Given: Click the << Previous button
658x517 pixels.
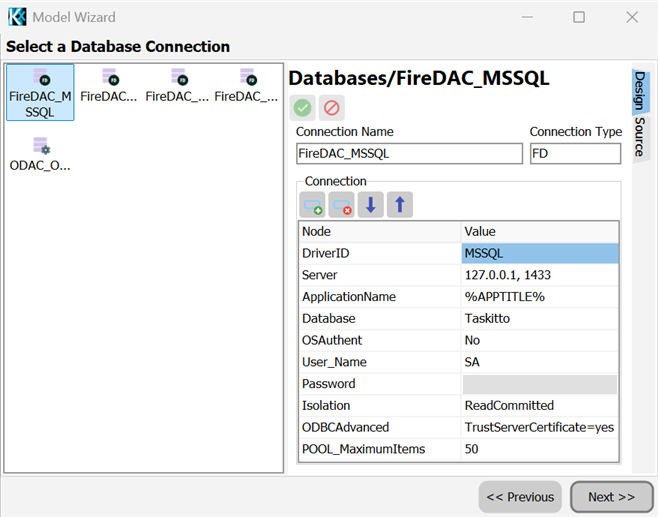Looking at the screenshot, I should [x=520, y=497].
